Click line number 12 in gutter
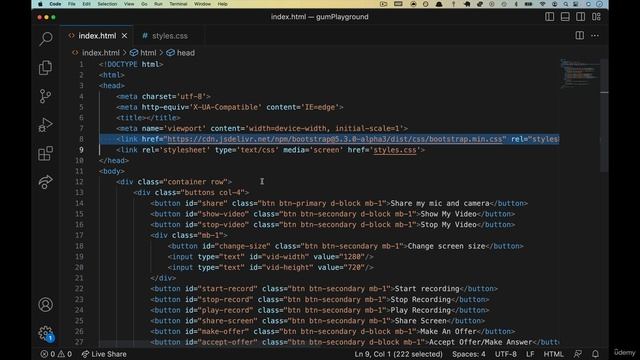Viewport: 640px width, 360px height. pyautogui.click(x=79, y=182)
